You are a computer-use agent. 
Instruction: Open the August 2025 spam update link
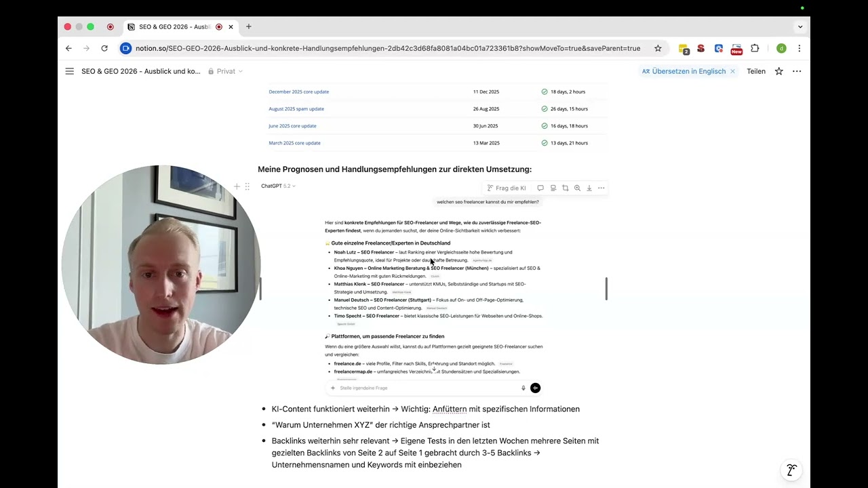tap(296, 108)
